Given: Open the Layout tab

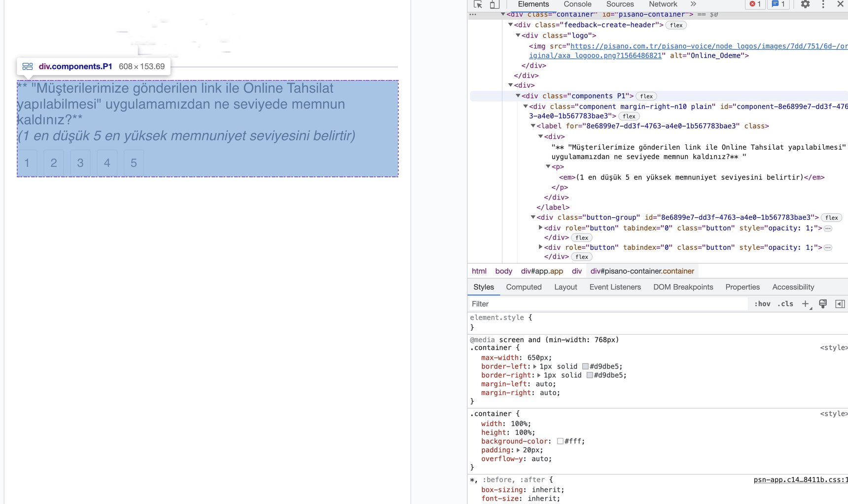Looking at the screenshot, I should 565,287.
